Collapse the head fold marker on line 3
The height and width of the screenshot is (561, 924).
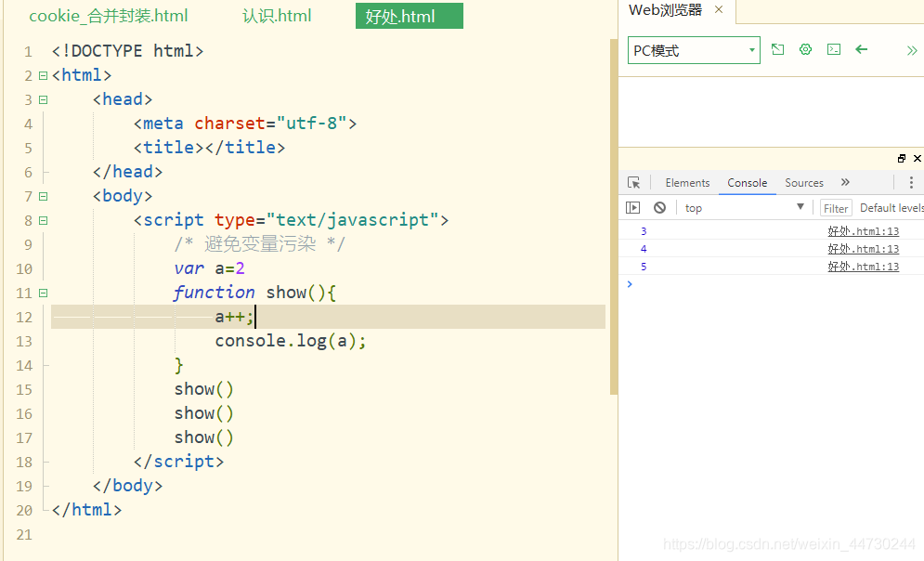[43, 99]
